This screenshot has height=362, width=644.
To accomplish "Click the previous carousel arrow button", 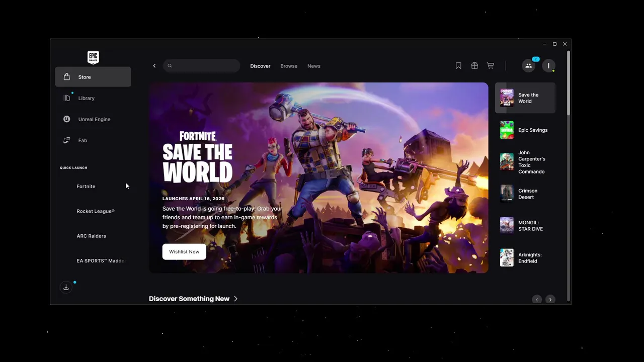I will pyautogui.click(x=537, y=299).
